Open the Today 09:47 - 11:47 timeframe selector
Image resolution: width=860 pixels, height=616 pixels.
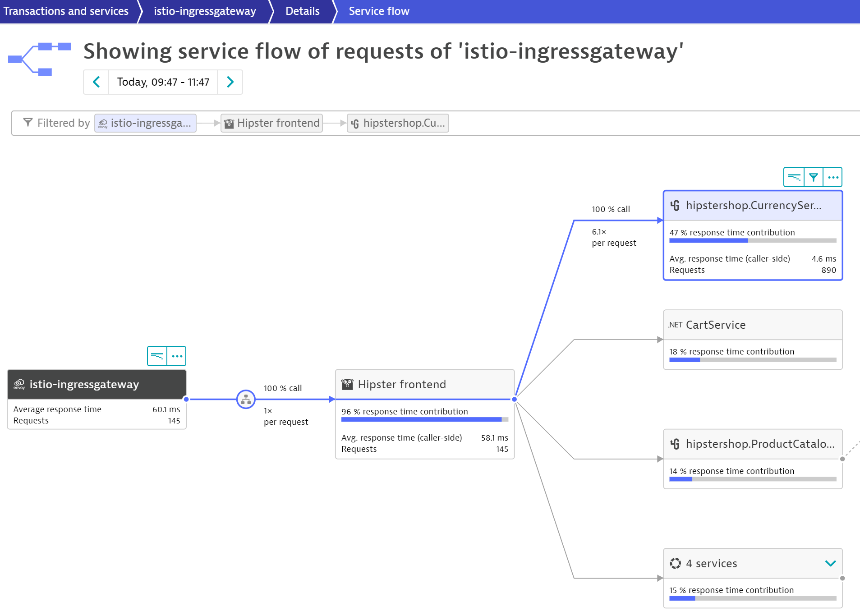(163, 82)
